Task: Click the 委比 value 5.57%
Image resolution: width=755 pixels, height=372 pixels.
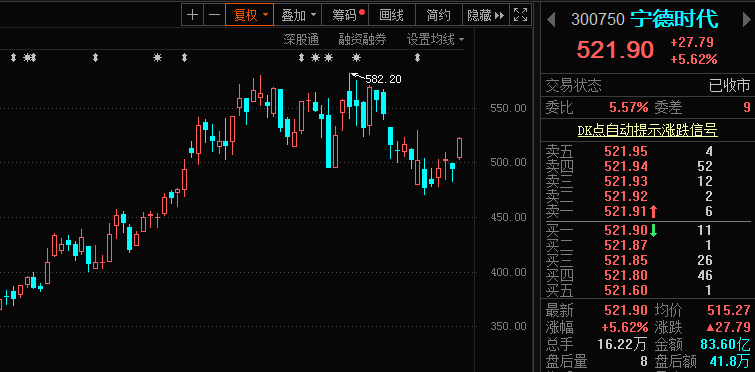Action: [x=628, y=107]
